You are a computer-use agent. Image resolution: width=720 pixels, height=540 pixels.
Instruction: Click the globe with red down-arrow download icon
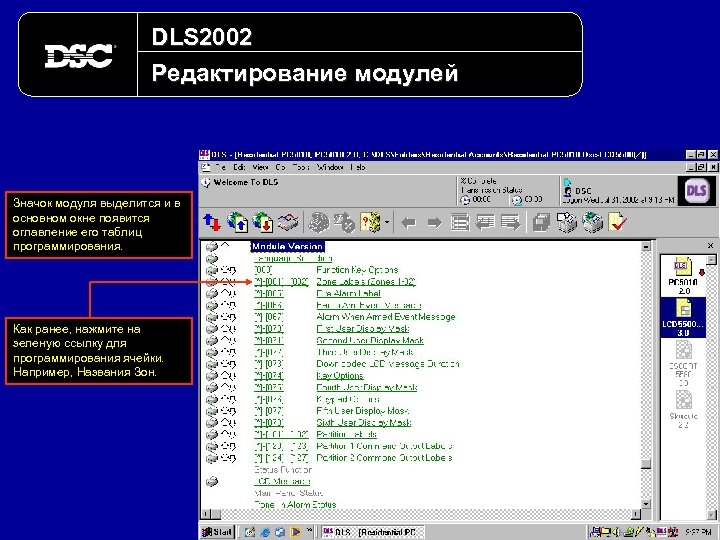pyautogui.click(x=262, y=223)
